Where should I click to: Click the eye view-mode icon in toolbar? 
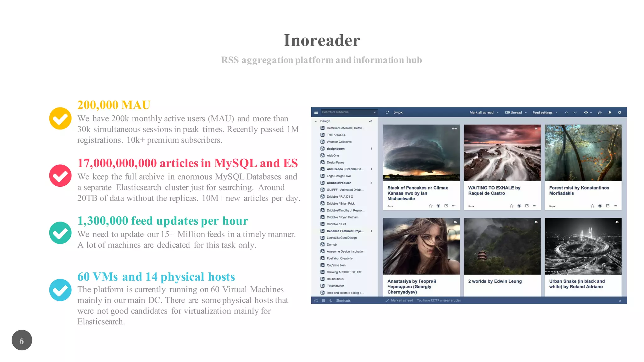pos(586,112)
